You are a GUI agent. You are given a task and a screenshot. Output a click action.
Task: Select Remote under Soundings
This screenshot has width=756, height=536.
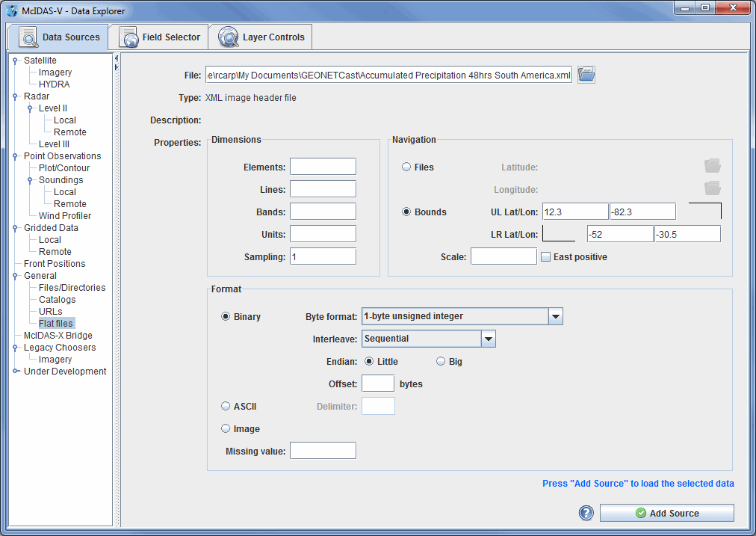pyautogui.click(x=70, y=203)
